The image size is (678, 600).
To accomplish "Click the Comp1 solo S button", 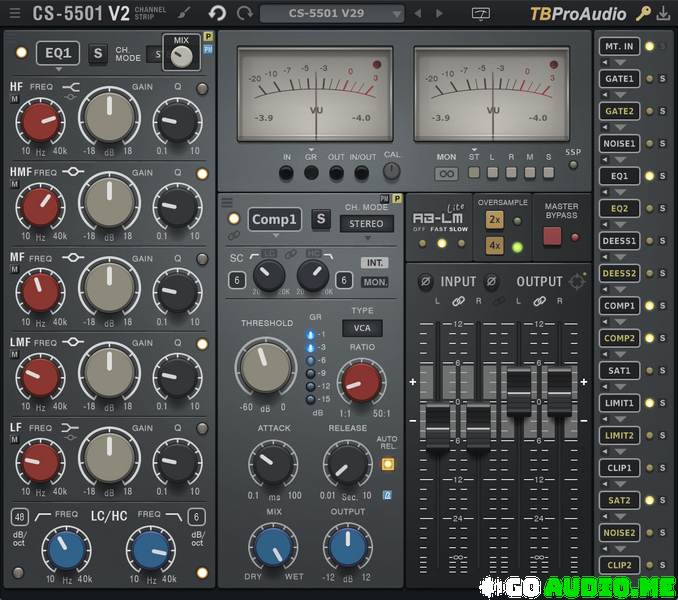I will 321,219.
